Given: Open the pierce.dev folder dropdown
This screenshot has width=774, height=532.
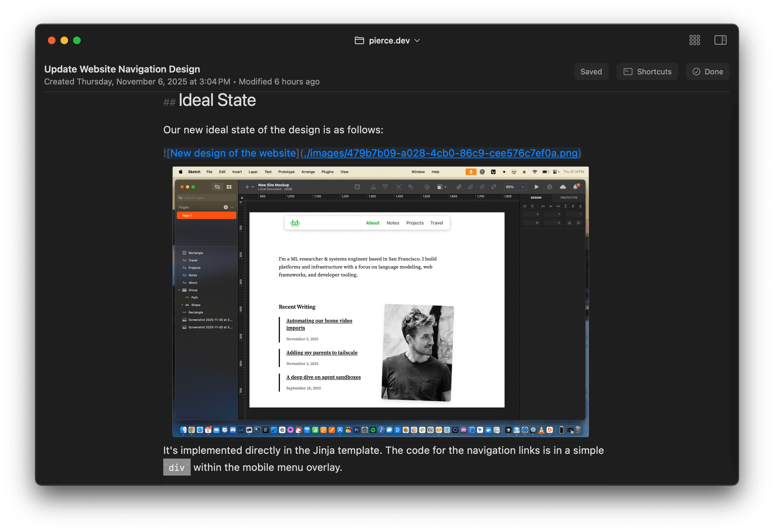Looking at the screenshot, I should (x=417, y=41).
